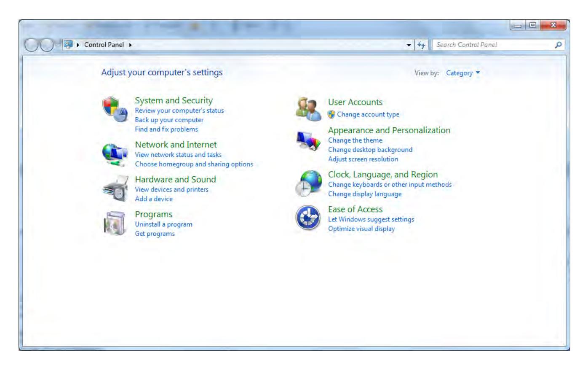Viewport: 588px width, 366px height.
Task: Open Choose homegroup and sharing options
Action: (194, 164)
